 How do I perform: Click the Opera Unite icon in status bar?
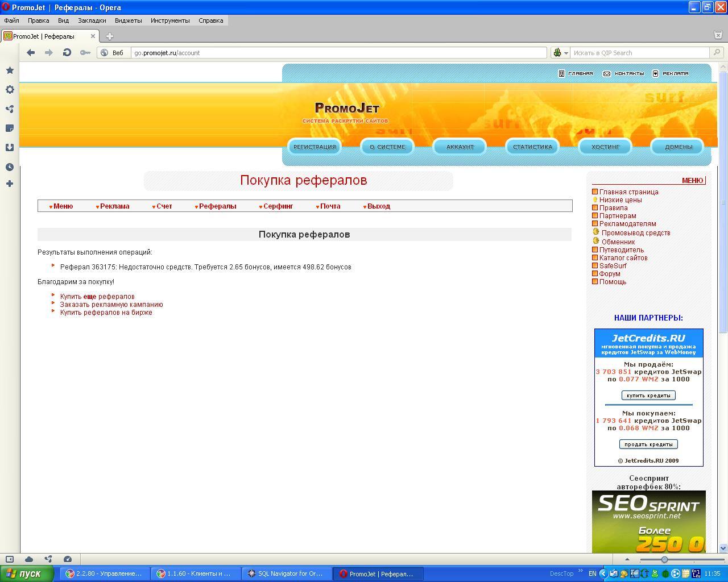pos(48,559)
